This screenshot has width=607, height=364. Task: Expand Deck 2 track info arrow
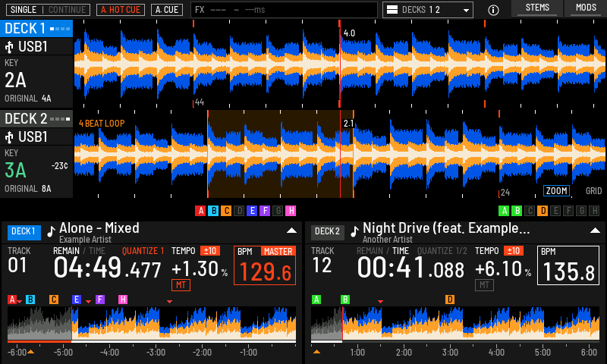[x=595, y=231]
